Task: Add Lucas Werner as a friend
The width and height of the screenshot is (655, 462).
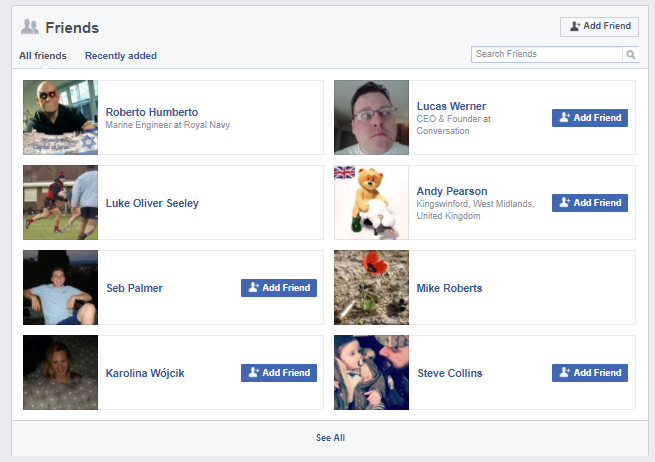Action: [x=590, y=118]
